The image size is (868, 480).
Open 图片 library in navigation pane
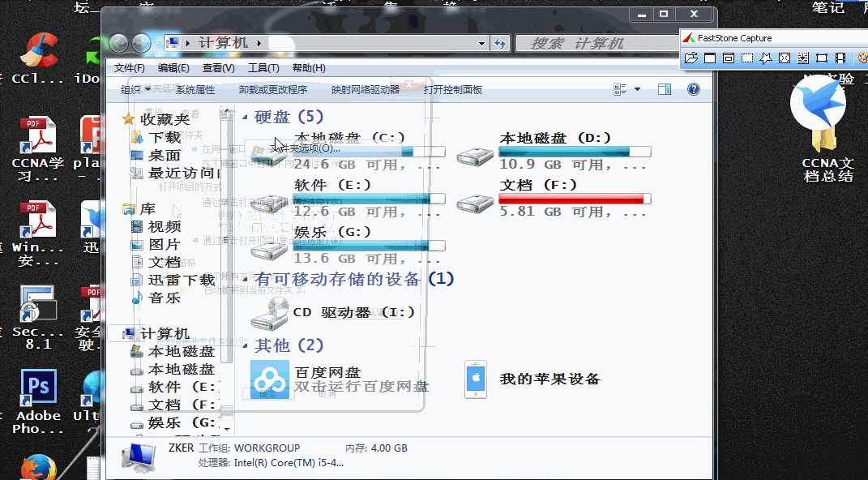tap(165, 244)
